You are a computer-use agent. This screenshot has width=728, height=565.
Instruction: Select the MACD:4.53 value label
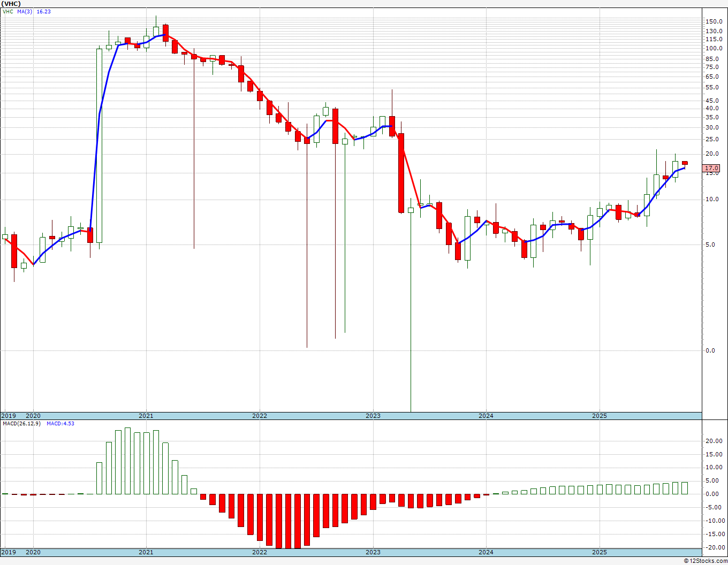(60, 424)
